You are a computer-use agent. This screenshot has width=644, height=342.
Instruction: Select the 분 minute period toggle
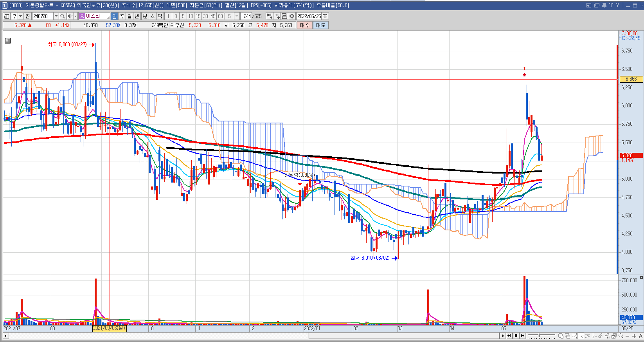pyautogui.click(x=145, y=16)
